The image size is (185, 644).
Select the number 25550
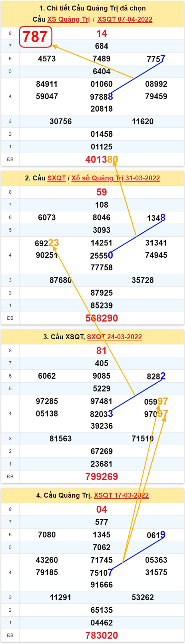point(102,255)
